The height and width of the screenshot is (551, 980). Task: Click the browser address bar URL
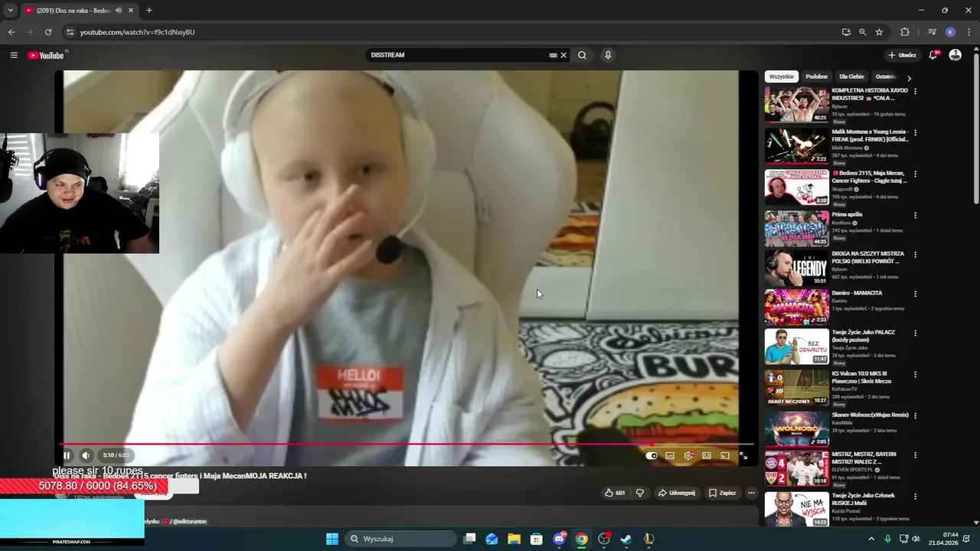point(138,32)
